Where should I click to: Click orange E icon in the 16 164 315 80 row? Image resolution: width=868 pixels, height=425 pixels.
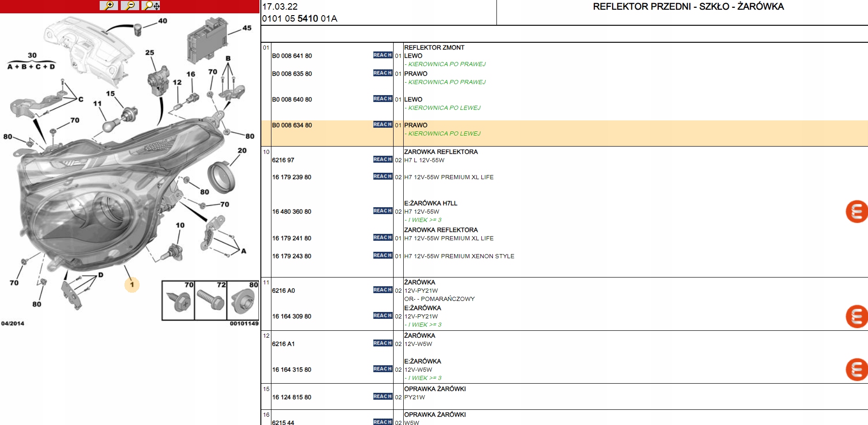[857, 370]
